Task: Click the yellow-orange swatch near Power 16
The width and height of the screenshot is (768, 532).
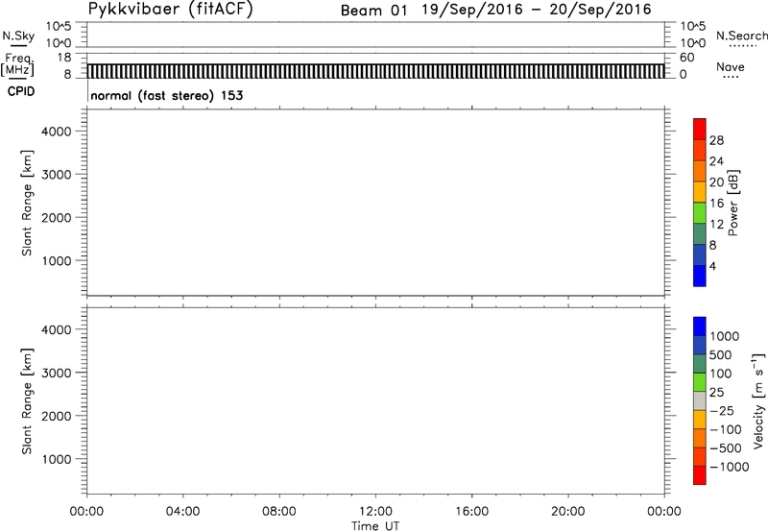Action: (x=700, y=191)
